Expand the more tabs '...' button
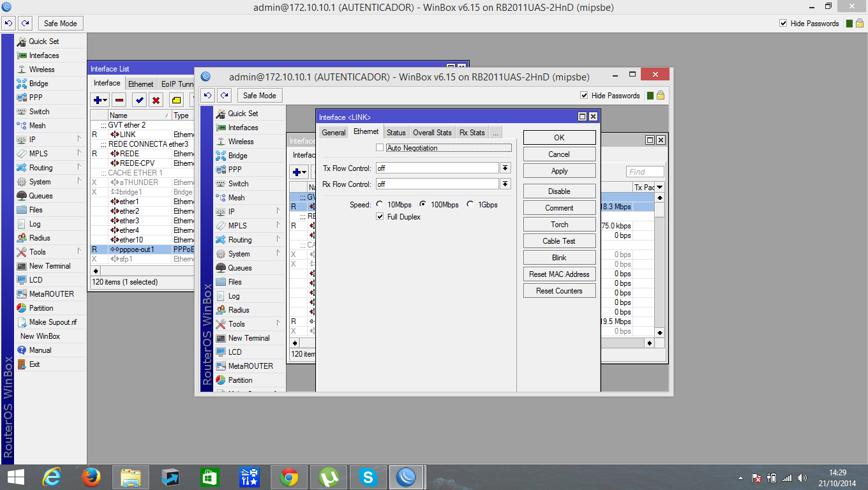868x490 pixels. point(495,133)
